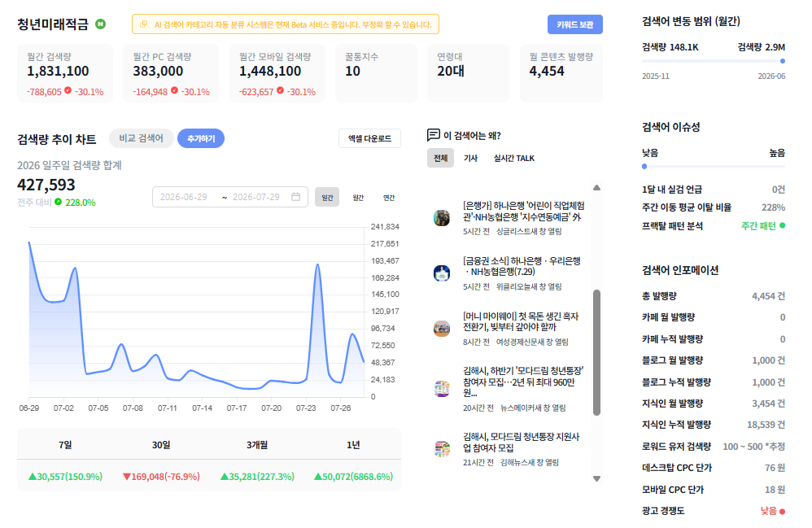Click the 비교 검색어 input field
Image resolution: width=812 pixels, height=528 pixels.
tap(141, 138)
